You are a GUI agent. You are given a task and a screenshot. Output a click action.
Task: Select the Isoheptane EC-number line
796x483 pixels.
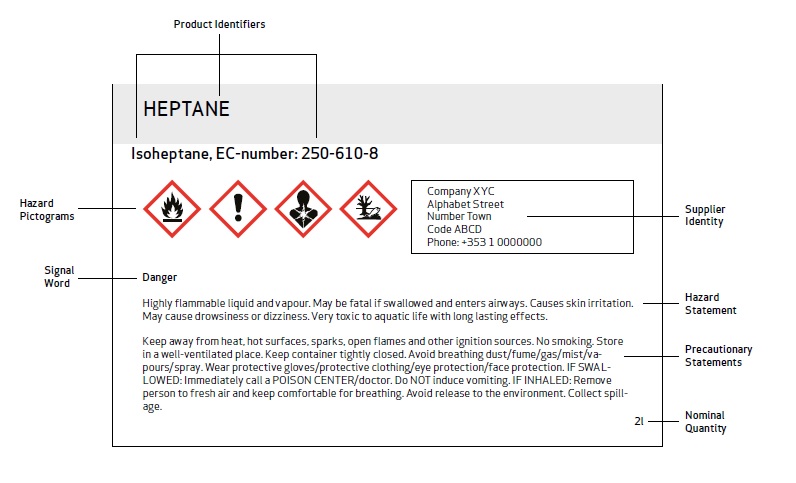coord(254,153)
